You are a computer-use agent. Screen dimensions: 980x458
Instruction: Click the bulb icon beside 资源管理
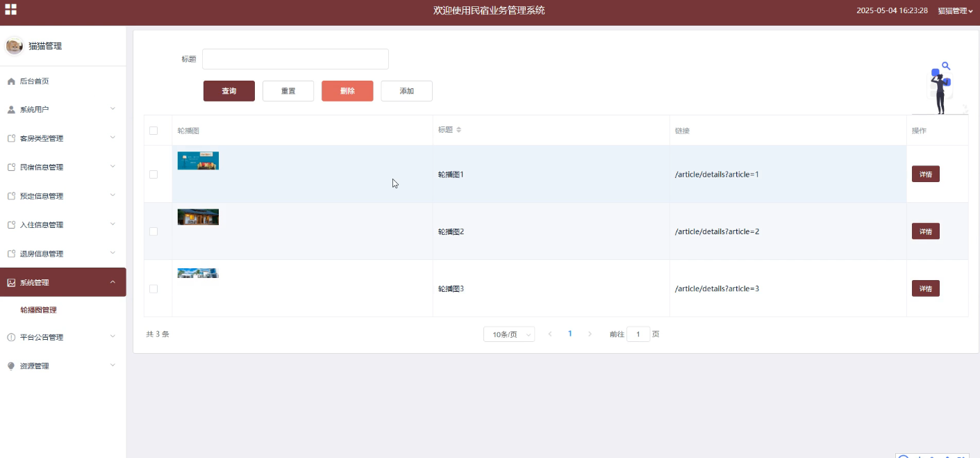pyautogui.click(x=11, y=366)
